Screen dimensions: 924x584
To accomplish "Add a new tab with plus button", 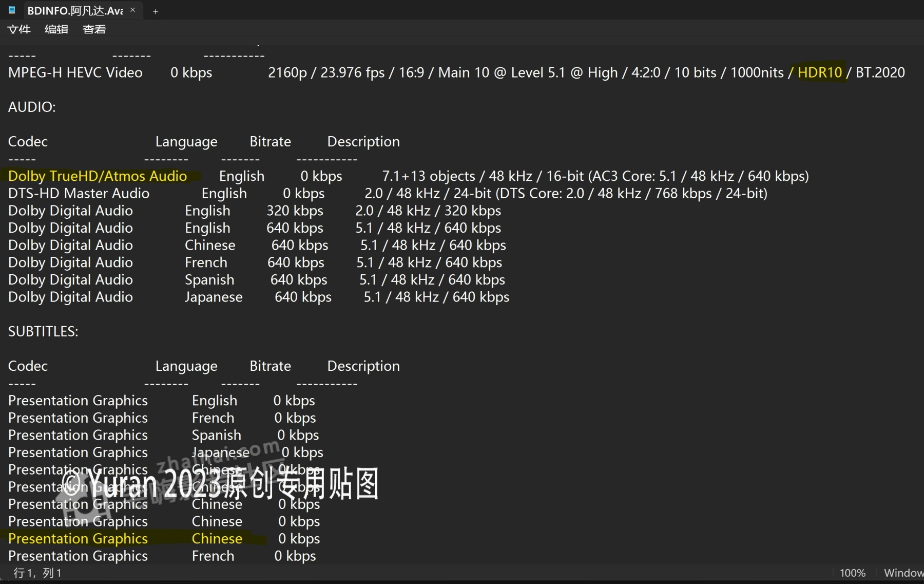I will [x=155, y=11].
